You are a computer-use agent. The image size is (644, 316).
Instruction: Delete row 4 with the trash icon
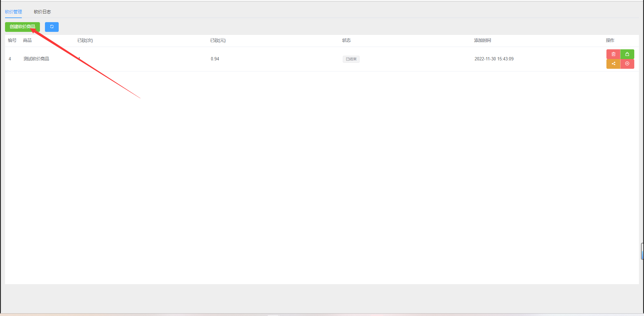613,54
